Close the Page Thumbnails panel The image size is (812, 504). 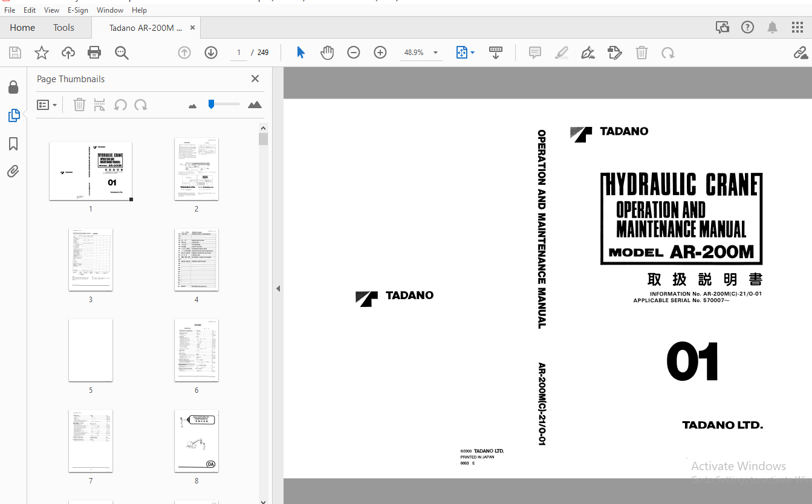pyautogui.click(x=255, y=79)
